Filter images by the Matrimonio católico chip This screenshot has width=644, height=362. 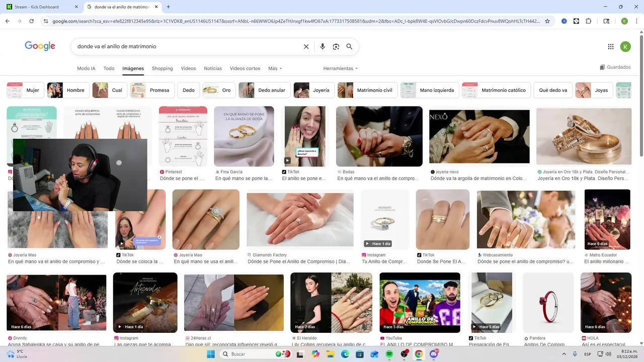tap(496, 90)
